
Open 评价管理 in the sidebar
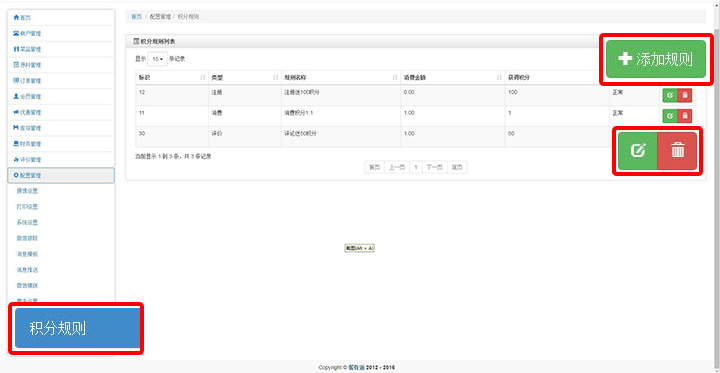point(61,160)
